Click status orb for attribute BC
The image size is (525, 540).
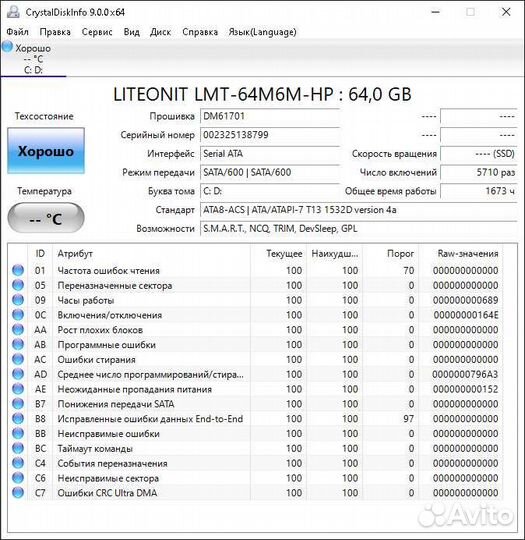(x=18, y=448)
